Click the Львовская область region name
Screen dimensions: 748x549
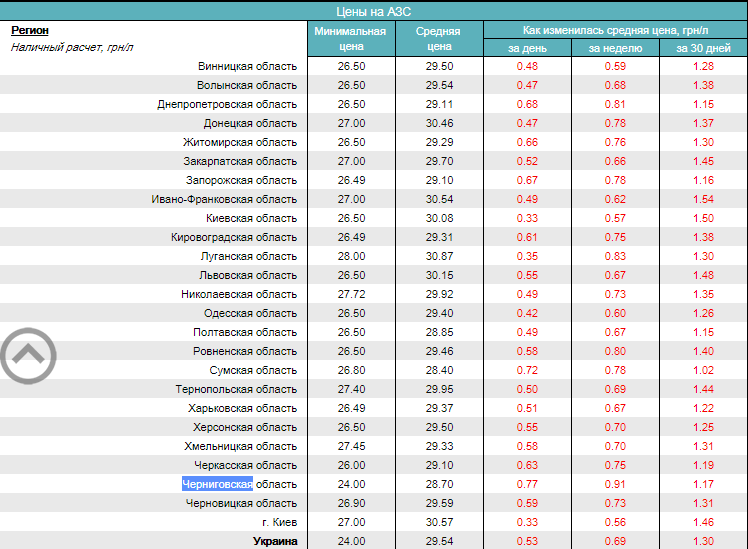(x=249, y=275)
